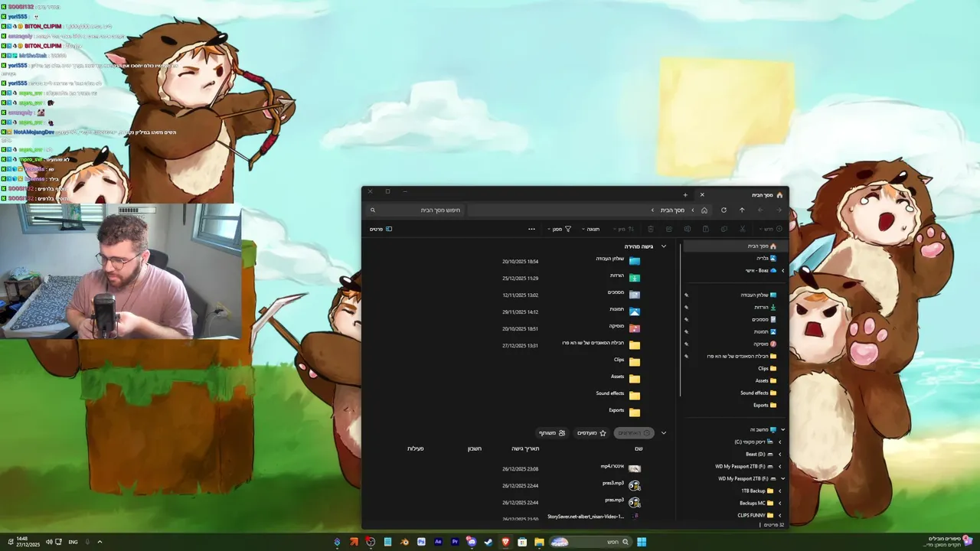
Task: Sort recent files by תאריך גישה column
Action: point(525,448)
